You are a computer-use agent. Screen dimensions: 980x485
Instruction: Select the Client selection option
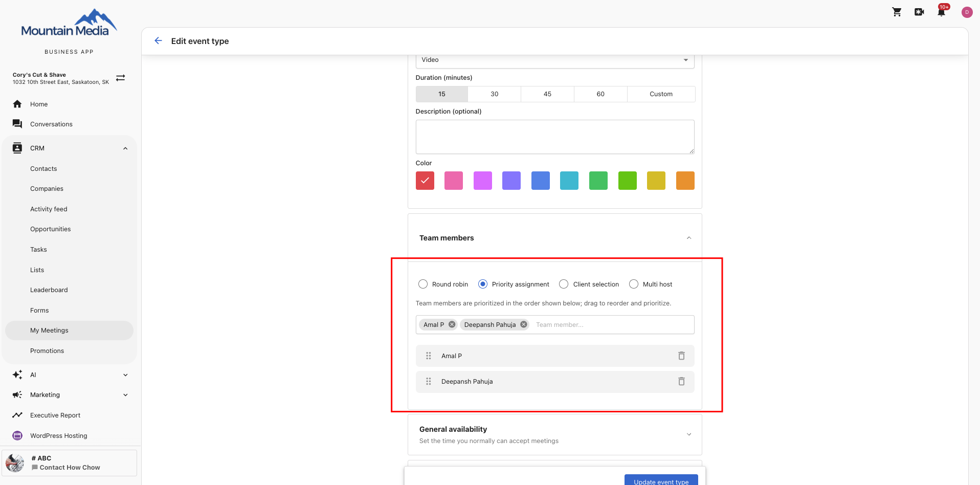(x=564, y=284)
